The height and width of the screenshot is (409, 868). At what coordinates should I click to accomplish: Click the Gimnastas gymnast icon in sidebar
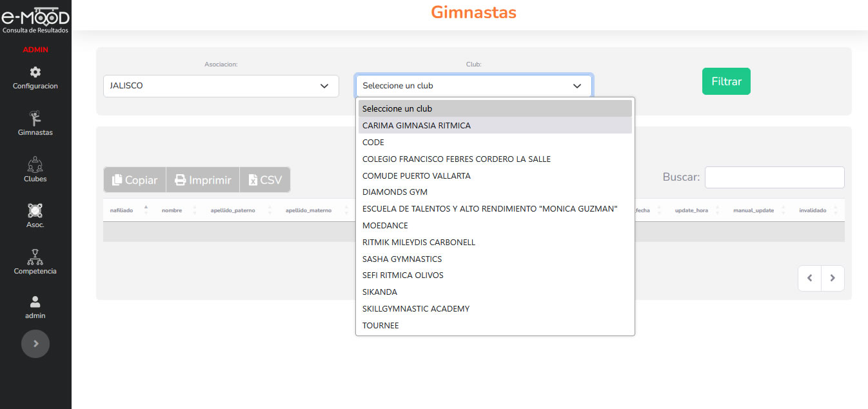(35, 119)
